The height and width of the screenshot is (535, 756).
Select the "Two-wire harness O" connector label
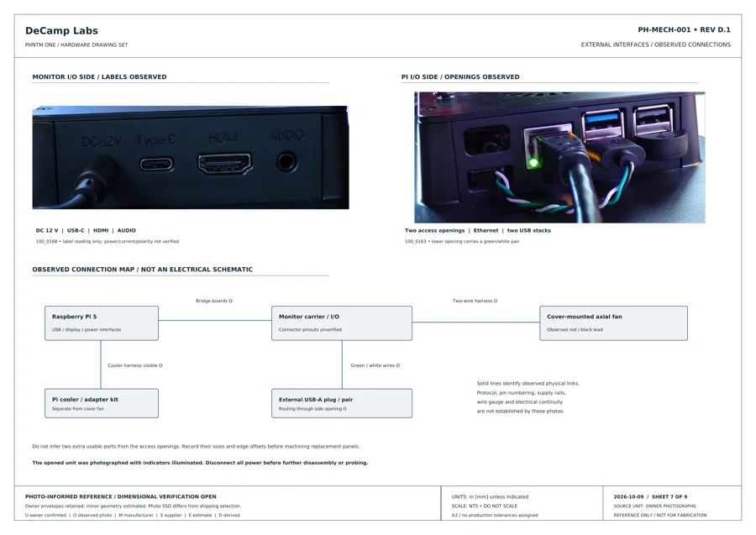tap(475, 301)
